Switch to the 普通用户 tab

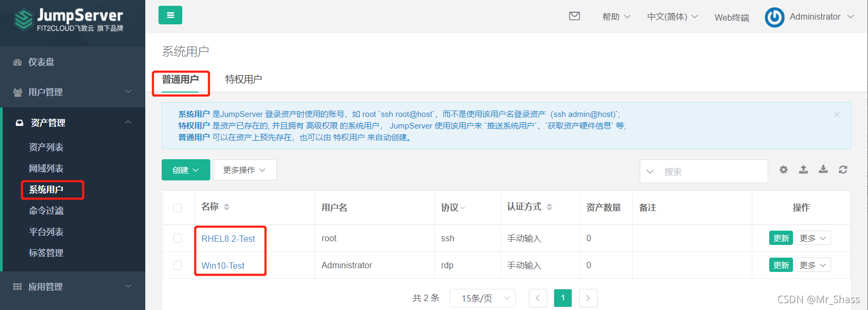coord(180,79)
